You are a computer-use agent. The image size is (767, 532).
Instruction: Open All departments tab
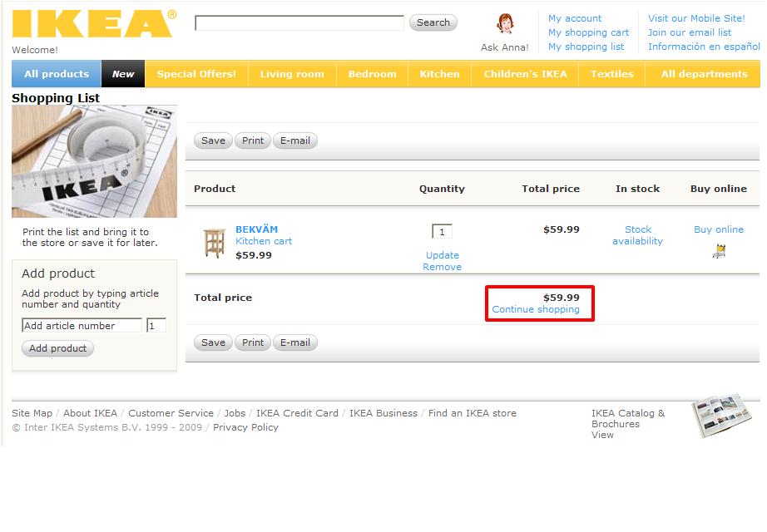(x=704, y=74)
